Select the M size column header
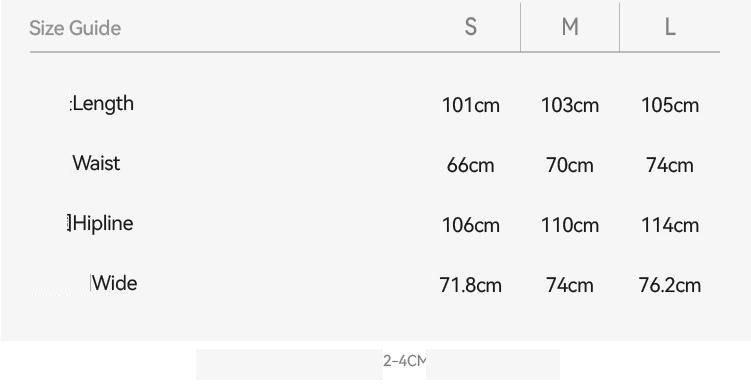 tap(570, 27)
